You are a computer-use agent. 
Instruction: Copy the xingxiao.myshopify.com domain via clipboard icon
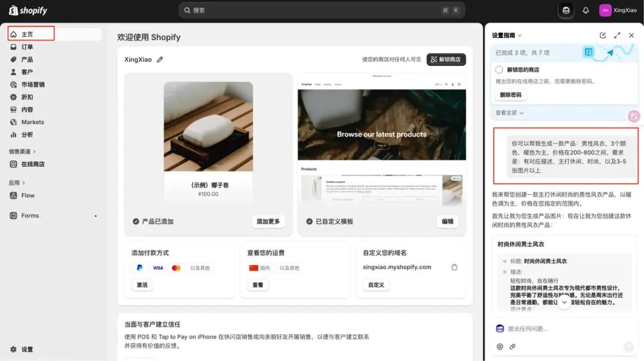point(454,267)
